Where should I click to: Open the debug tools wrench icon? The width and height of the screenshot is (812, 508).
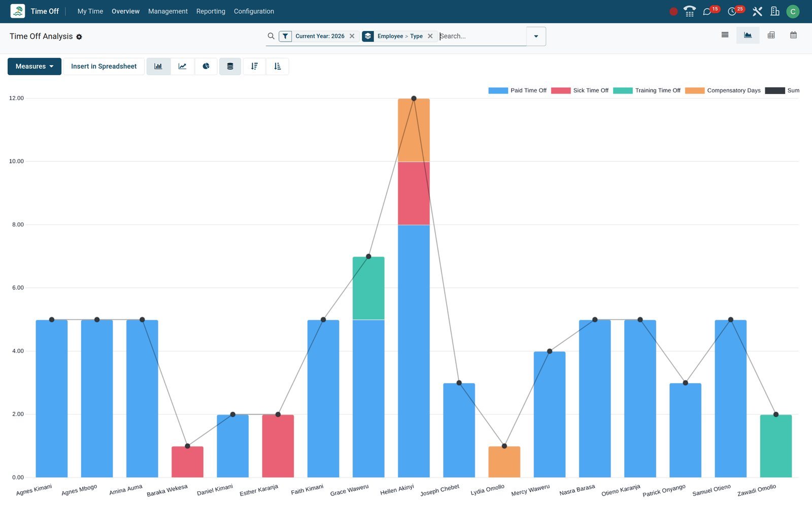pos(757,11)
